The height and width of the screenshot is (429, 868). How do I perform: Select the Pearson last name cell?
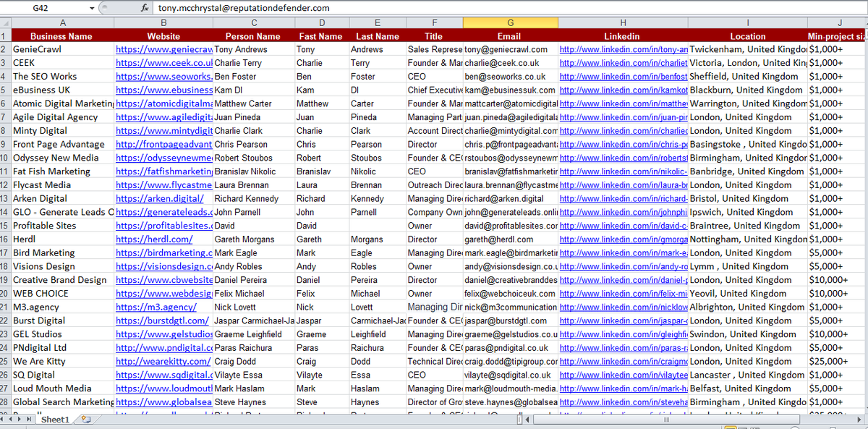coord(377,144)
